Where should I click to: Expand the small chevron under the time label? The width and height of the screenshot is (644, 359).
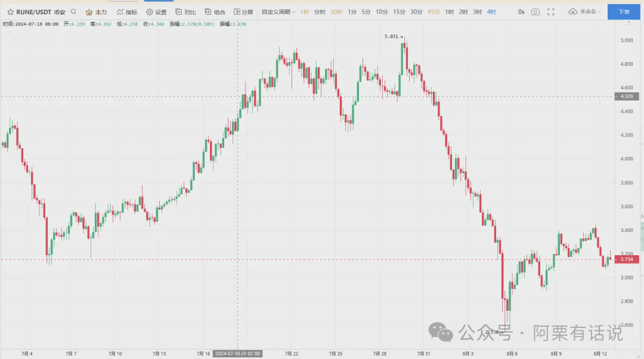8,32
